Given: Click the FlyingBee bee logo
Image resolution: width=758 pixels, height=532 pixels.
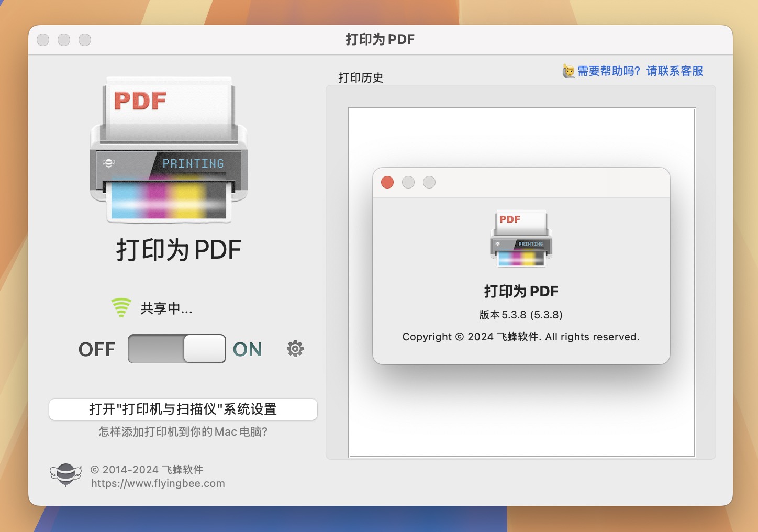Looking at the screenshot, I should click(x=65, y=475).
